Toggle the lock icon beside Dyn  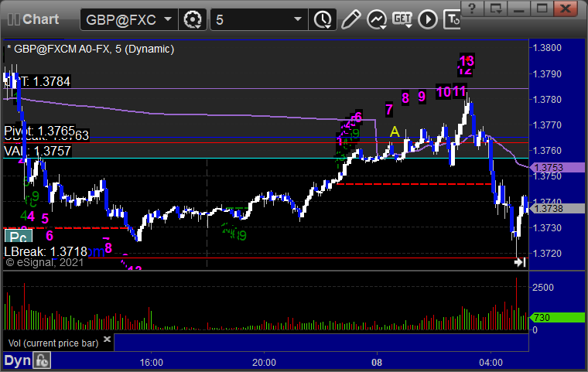[42, 360]
